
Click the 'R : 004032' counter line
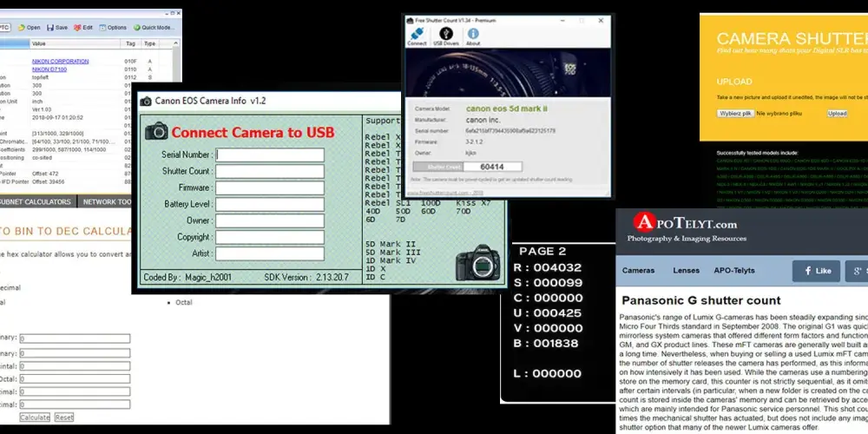[548, 267]
